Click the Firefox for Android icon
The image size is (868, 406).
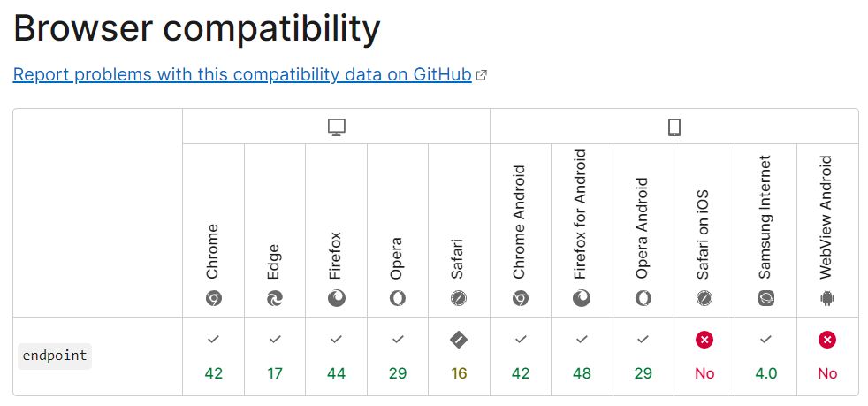pos(582,299)
